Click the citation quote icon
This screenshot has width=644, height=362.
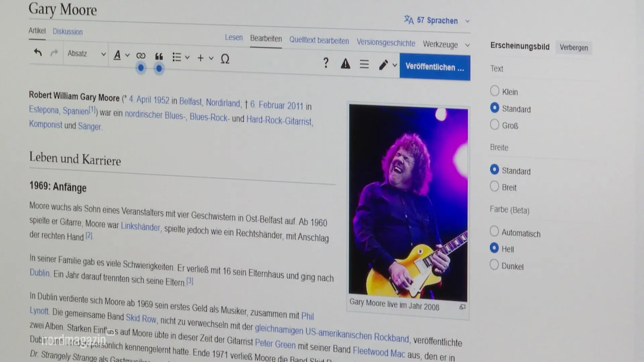tap(159, 57)
